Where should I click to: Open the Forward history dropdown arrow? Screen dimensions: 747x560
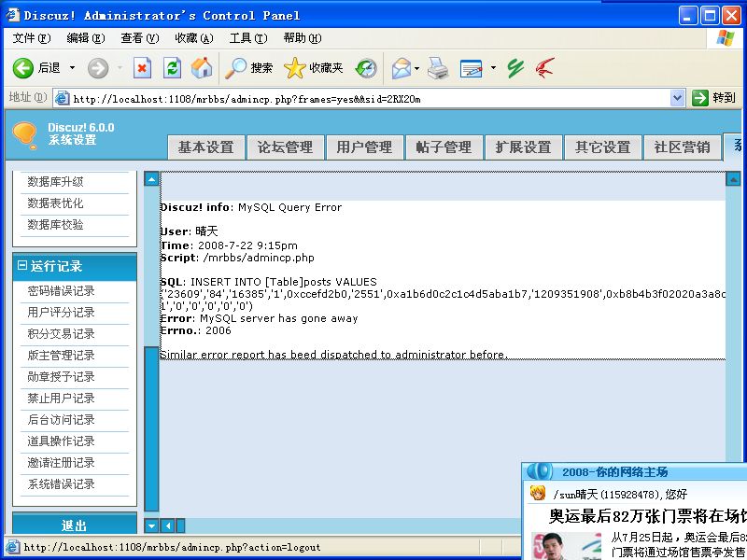point(120,68)
